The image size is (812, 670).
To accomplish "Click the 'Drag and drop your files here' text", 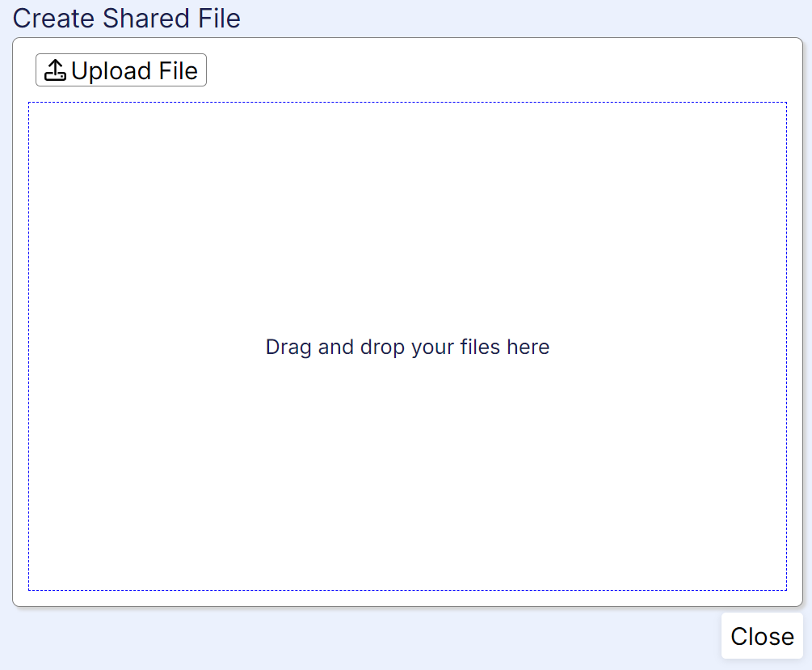I will (x=407, y=347).
